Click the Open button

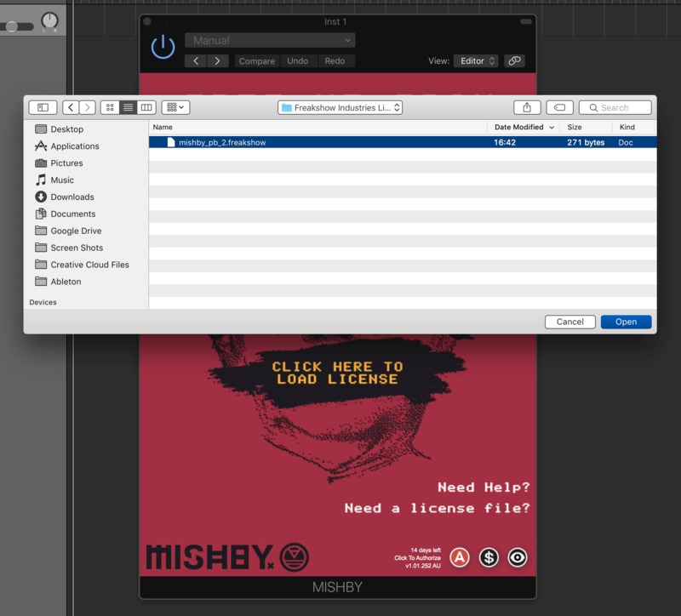coord(626,322)
